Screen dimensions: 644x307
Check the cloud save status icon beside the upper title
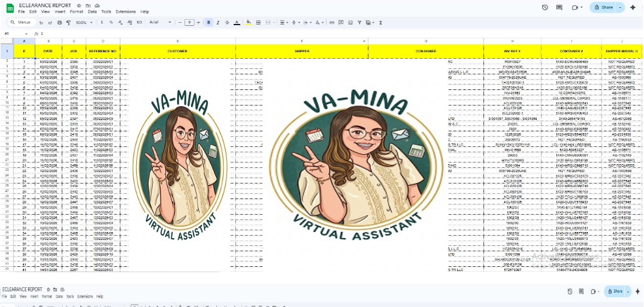(97, 6)
